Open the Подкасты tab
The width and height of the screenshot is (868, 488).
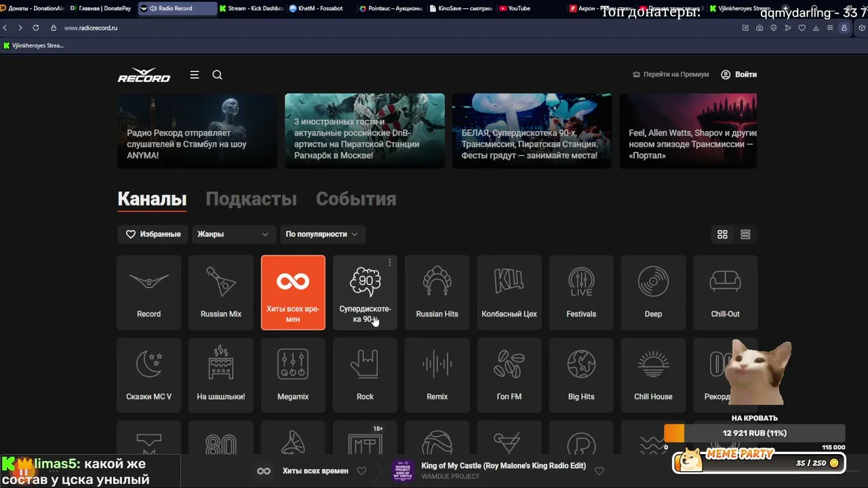point(251,199)
